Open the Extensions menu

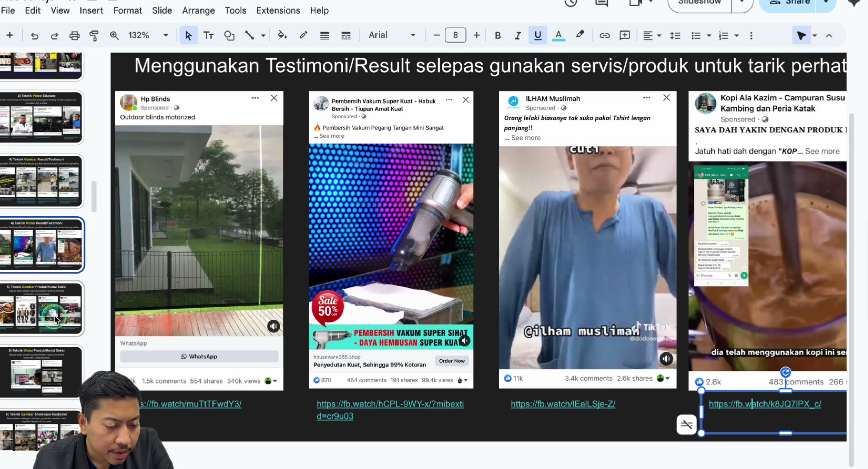278,10
